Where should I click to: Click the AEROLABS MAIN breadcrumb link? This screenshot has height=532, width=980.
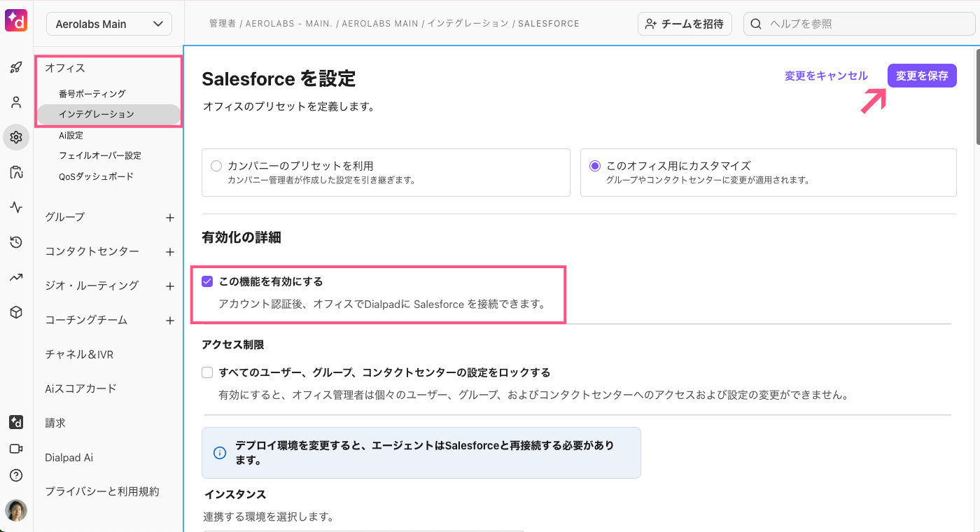[x=379, y=24]
